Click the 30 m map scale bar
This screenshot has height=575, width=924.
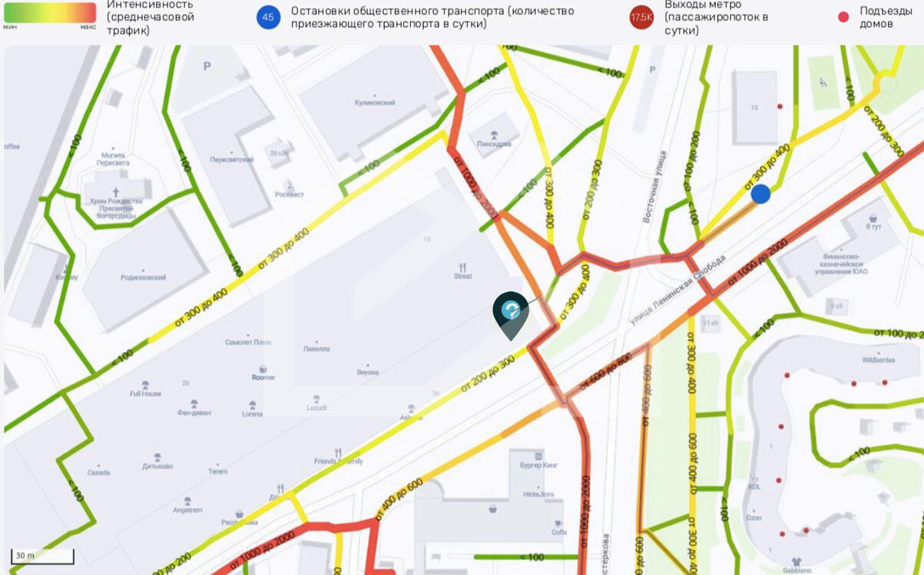click(43, 556)
